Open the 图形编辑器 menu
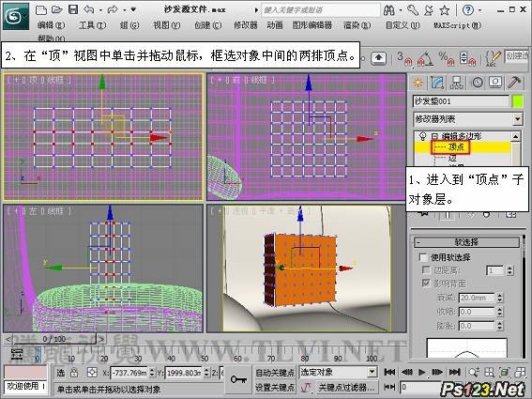This screenshot has height=399, width=532. [312, 25]
